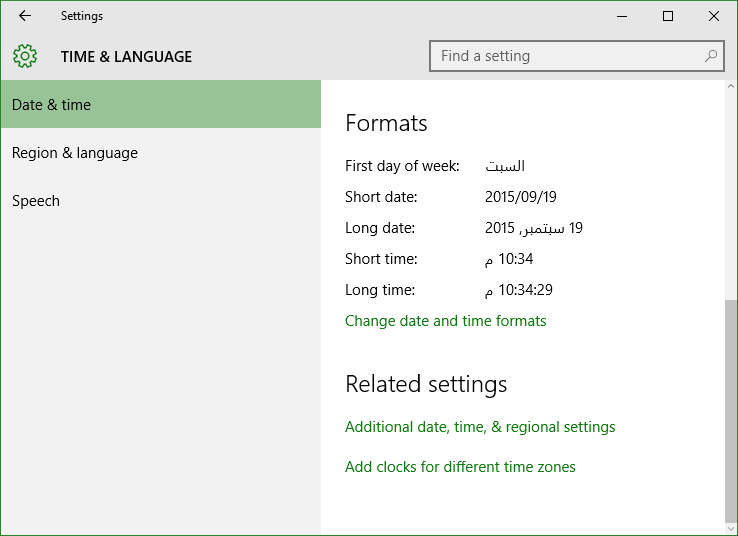Close the Settings window
The height and width of the screenshot is (536, 738).
tap(714, 16)
